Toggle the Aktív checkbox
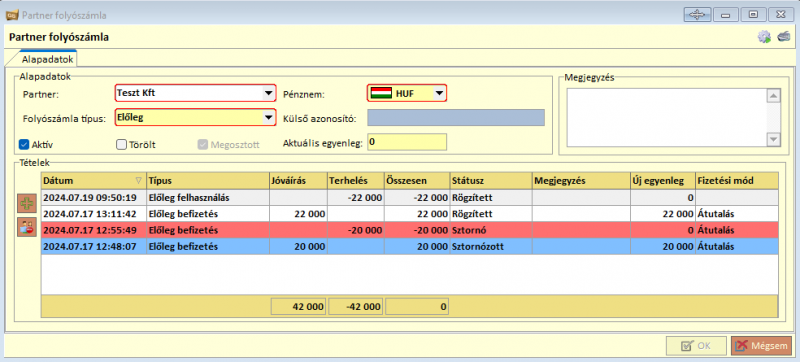Screen dimensions: 800x362 23,144
